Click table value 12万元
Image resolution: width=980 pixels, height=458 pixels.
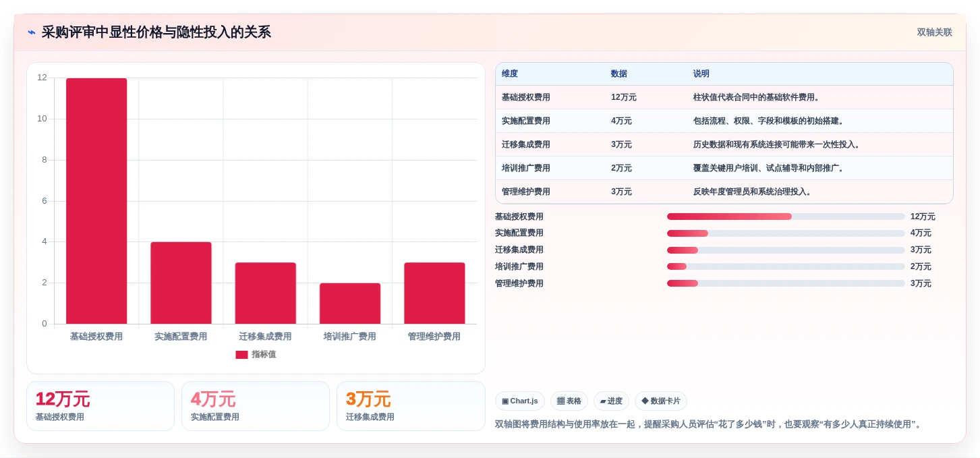coord(624,98)
